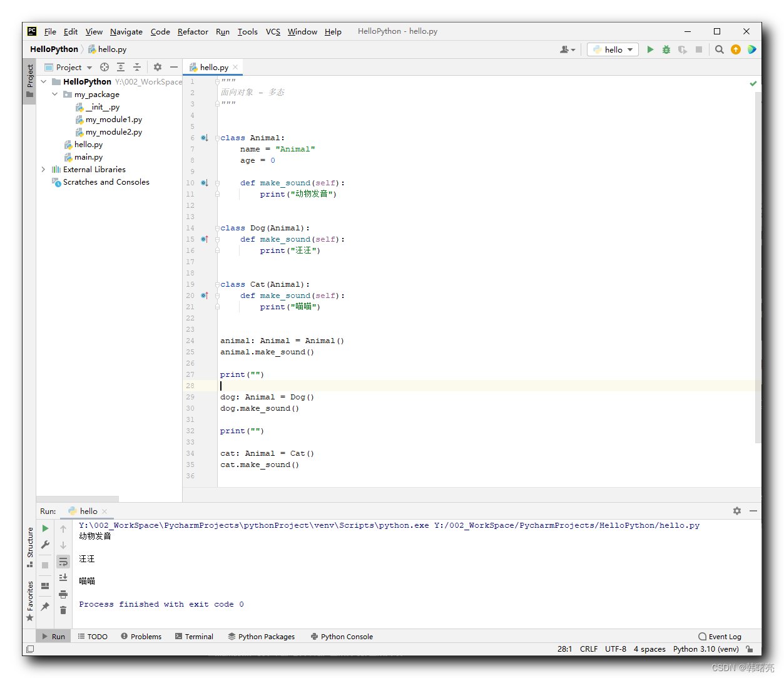Fold the Dog class with its fold marker

pyautogui.click(x=217, y=228)
